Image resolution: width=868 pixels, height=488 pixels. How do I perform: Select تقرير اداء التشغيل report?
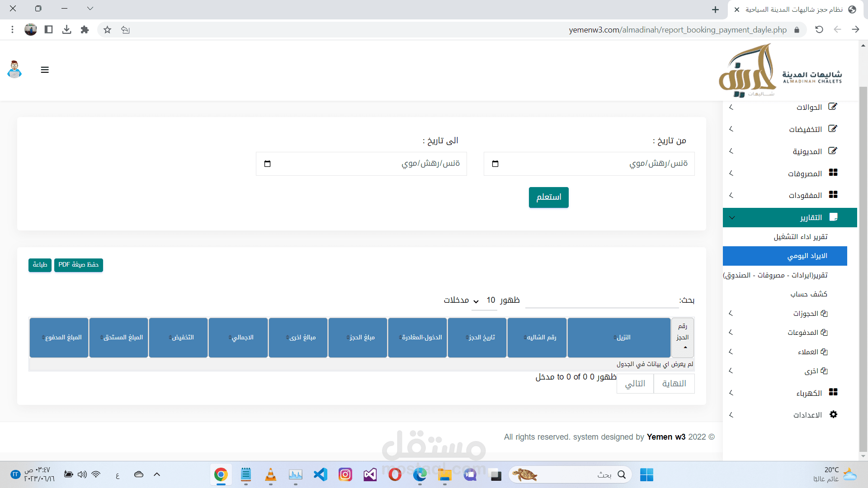(800, 237)
